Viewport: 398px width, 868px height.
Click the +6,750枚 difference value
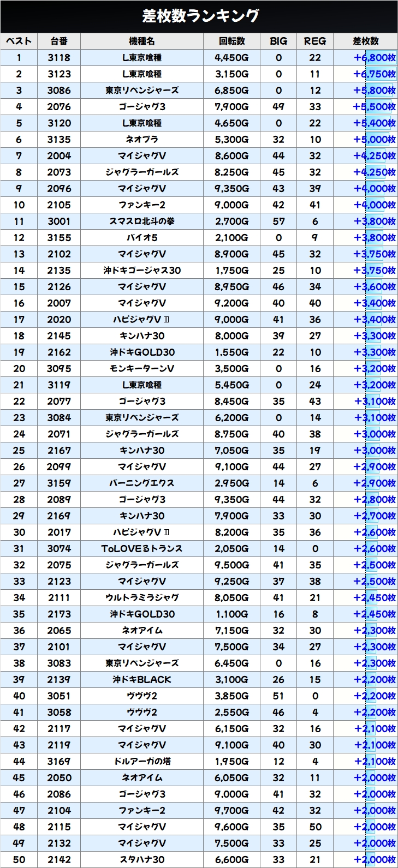[x=374, y=74]
